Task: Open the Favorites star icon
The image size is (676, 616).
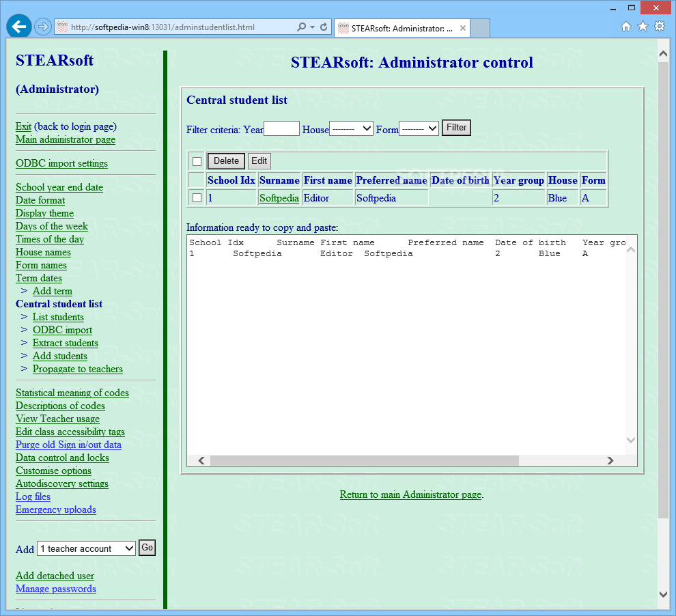Action: click(x=643, y=27)
